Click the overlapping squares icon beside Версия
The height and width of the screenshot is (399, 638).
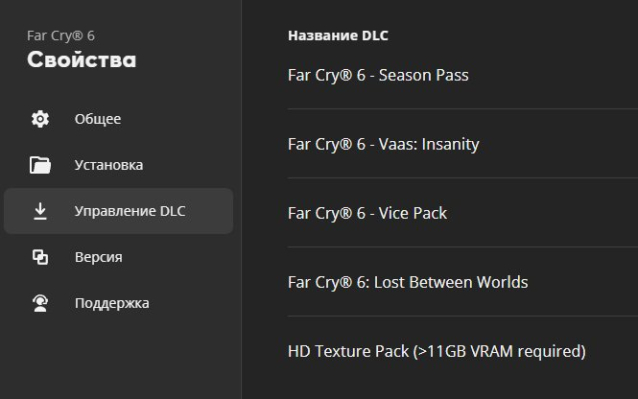[40, 257]
